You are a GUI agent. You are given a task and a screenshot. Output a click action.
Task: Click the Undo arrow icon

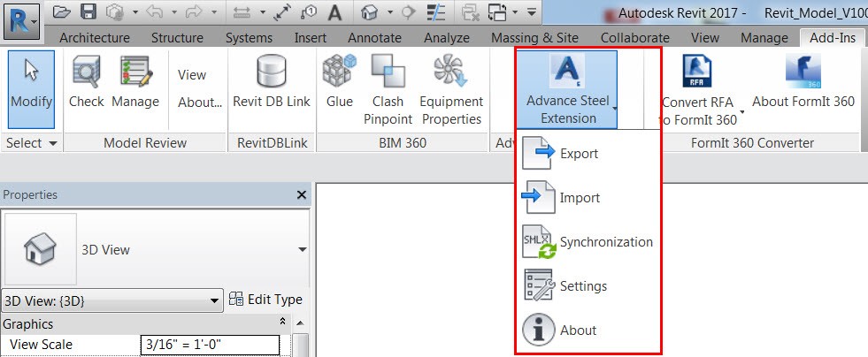155,12
